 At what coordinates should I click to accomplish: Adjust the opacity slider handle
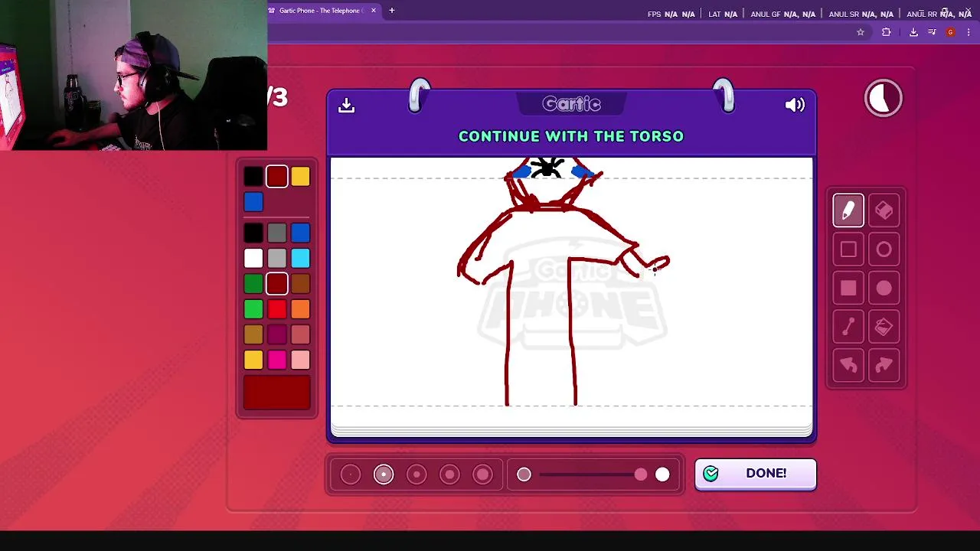pos(641,474)
